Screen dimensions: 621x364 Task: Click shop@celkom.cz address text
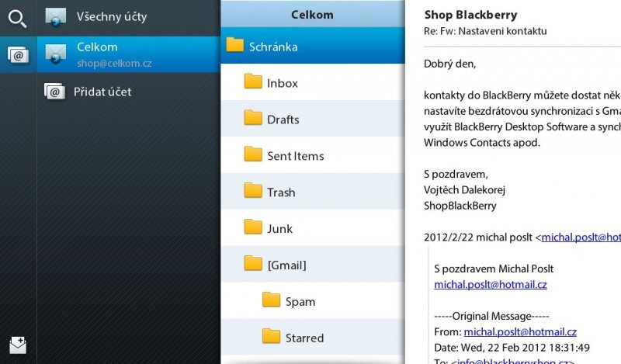(x=114, y=64)
